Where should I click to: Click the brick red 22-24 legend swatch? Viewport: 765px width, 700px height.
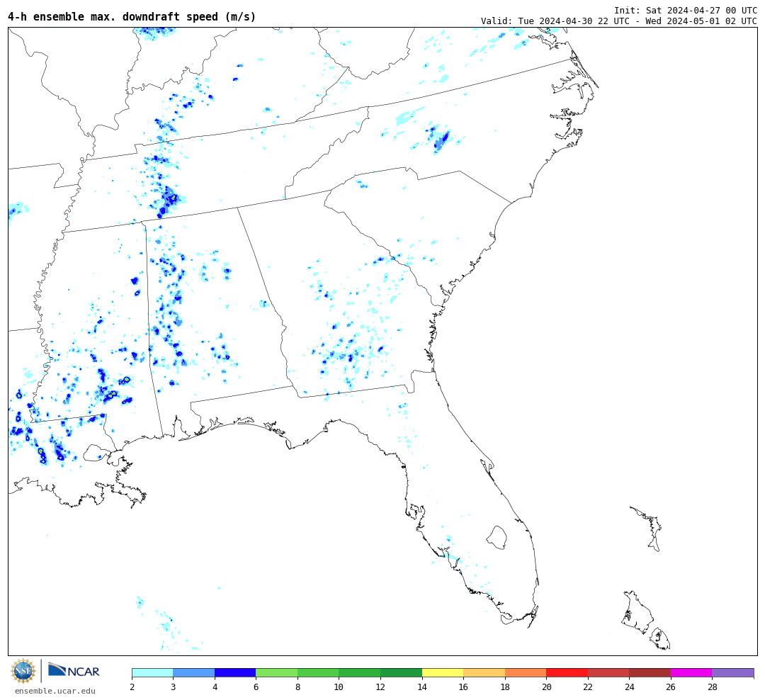[x=608, y=672]
